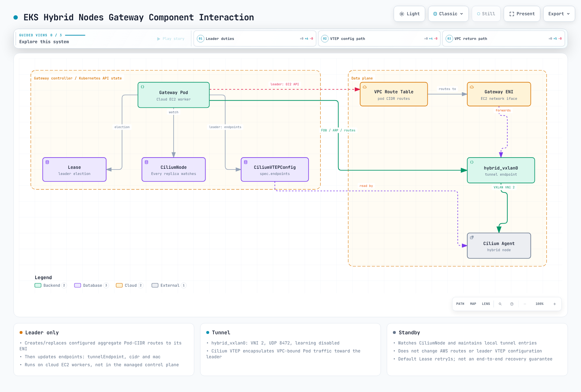The height and width of the screenshot is (392, 581).
Task: Open the Classic style dropdown
Action: 448,14
